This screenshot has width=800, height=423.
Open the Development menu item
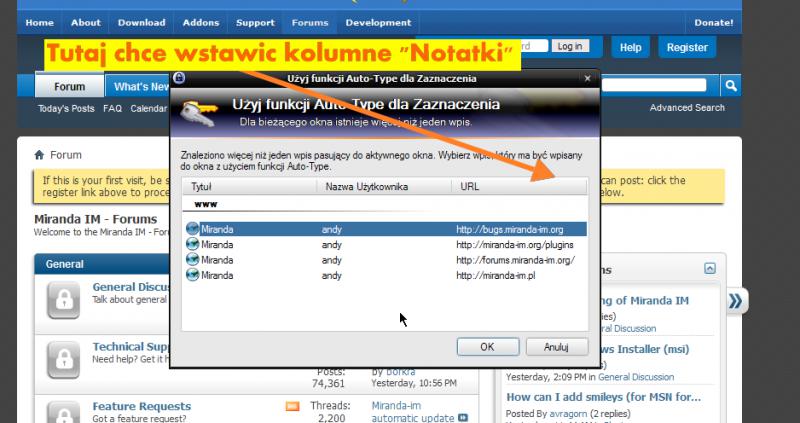click(378, 23)
